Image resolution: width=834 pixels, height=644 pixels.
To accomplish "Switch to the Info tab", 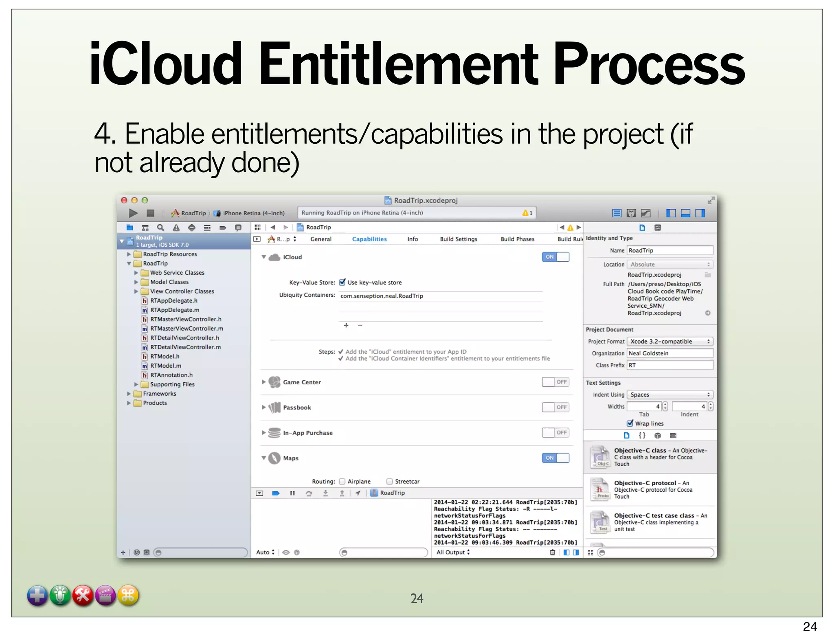I will [413, 239].
